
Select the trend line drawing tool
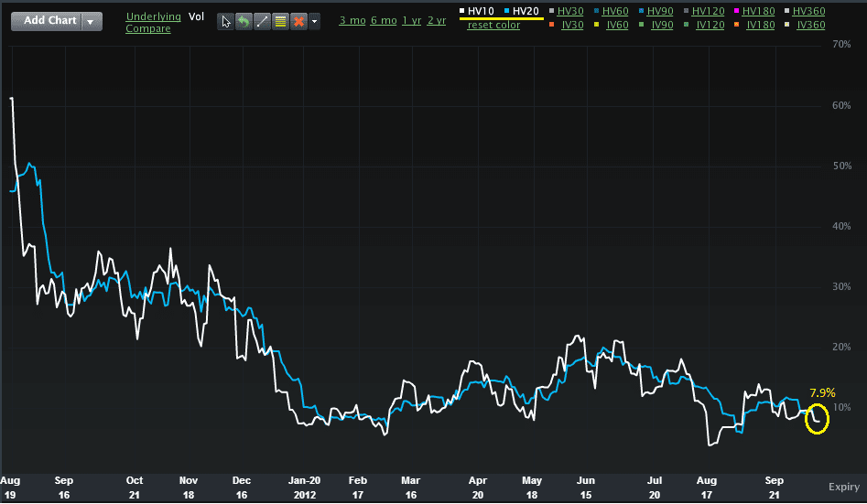(x=262, y=22)
